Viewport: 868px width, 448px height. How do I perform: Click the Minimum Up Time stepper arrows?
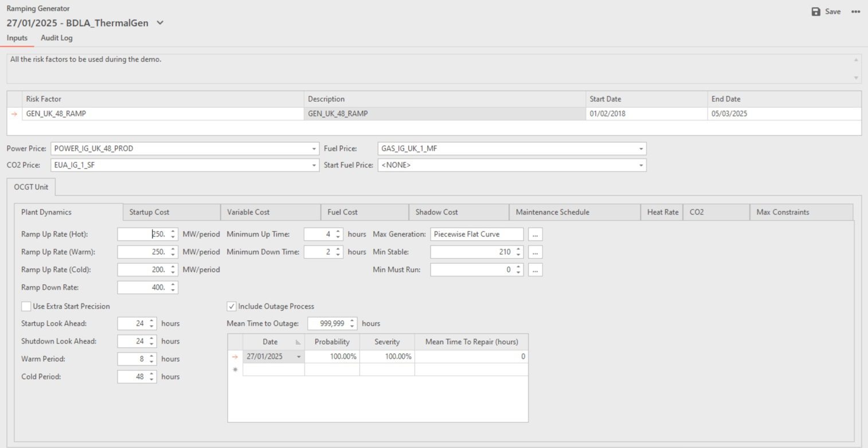pyautogui.click(x=338, y=234)
